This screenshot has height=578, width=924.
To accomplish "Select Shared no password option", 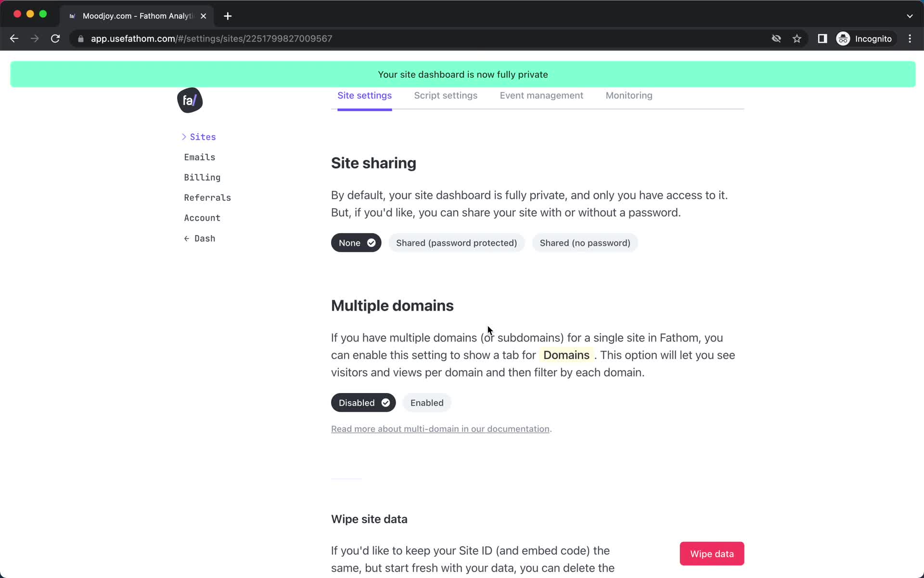I will (x=584, y=242).
